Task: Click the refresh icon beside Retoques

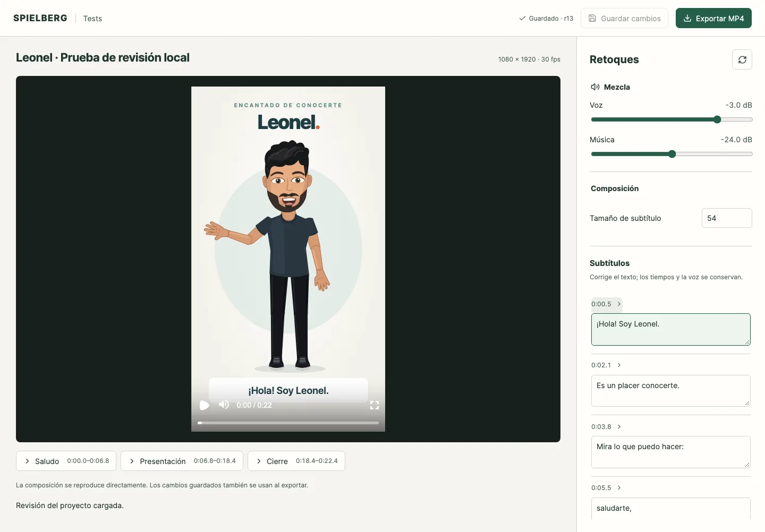Action: [742, 59]
